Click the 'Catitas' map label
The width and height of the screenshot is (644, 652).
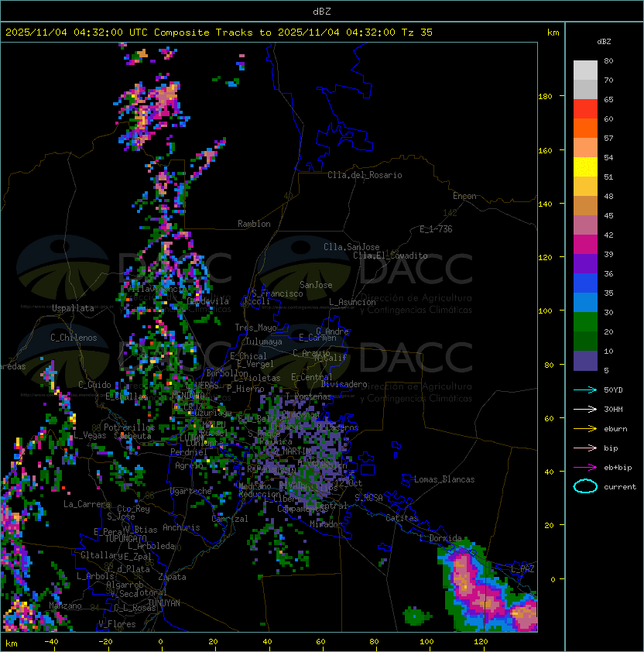(402, 518)
